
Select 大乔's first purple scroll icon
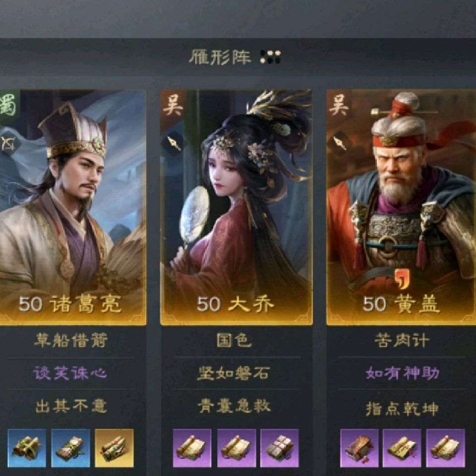click(x=192, y=448)
